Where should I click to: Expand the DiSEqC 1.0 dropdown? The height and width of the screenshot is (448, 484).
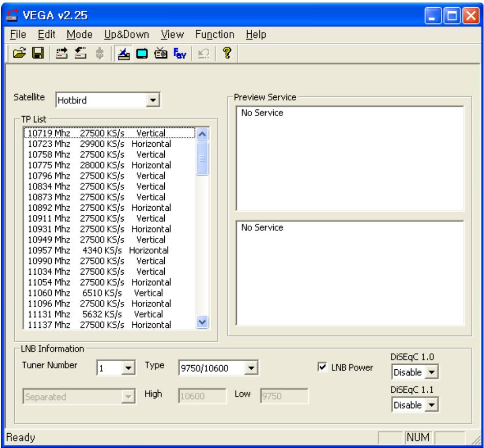click(x=431, y=372)
